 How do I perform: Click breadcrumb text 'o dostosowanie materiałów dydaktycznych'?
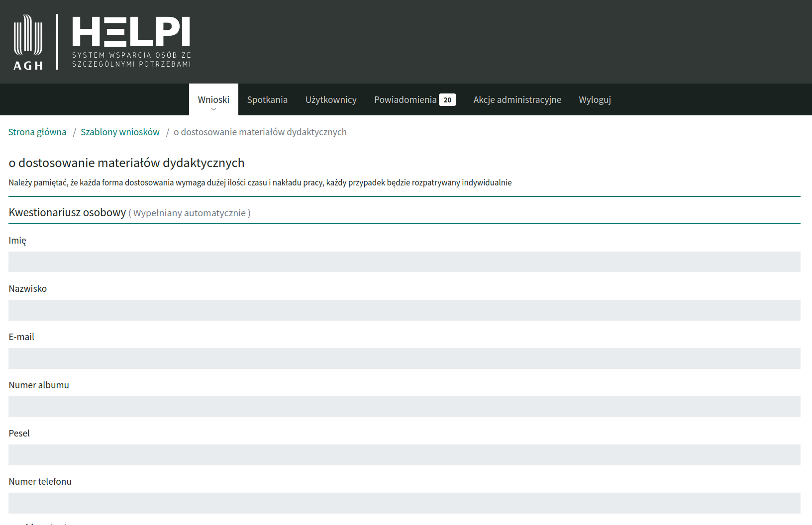pyautogui.click(x=260, y=132)
